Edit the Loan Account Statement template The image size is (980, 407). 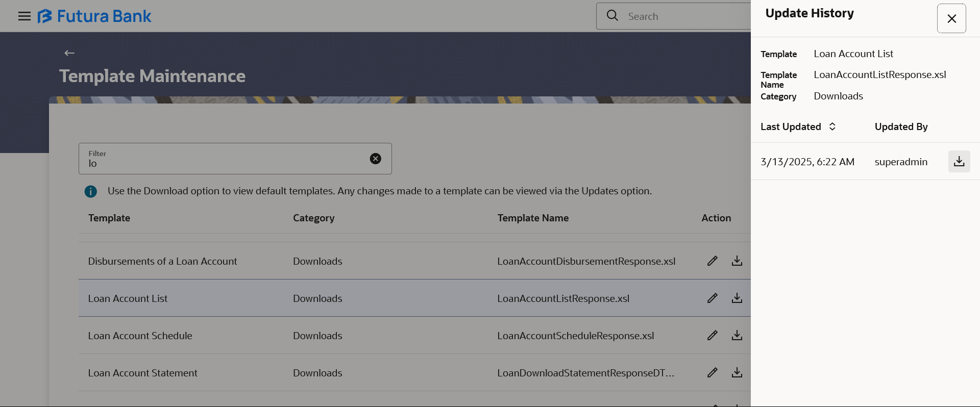pos(713,373)
